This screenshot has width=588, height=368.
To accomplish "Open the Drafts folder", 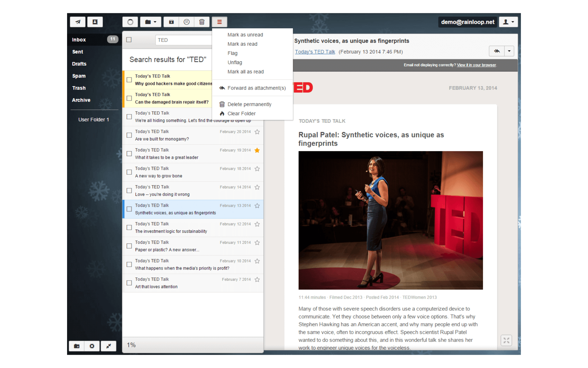I will pos(95,64).
